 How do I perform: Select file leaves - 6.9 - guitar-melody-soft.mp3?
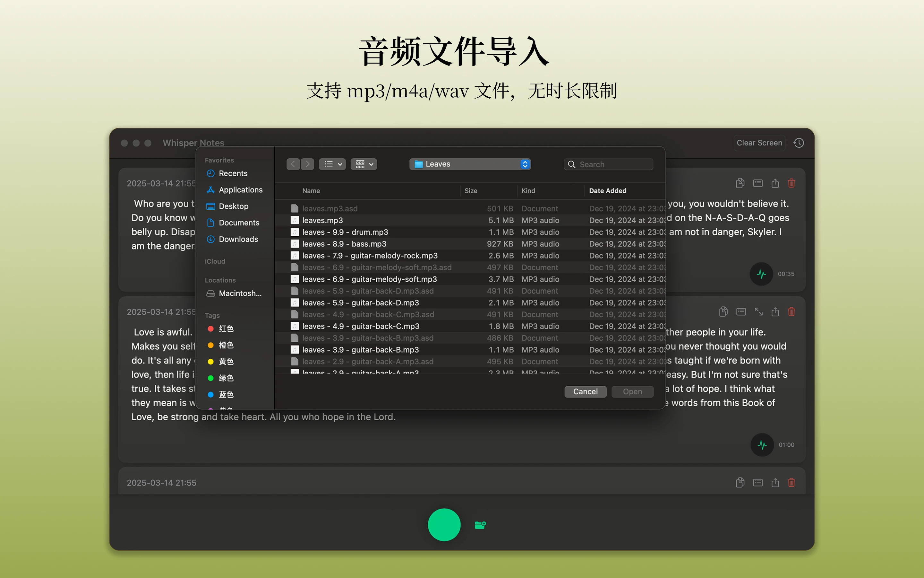click(470, 279)
